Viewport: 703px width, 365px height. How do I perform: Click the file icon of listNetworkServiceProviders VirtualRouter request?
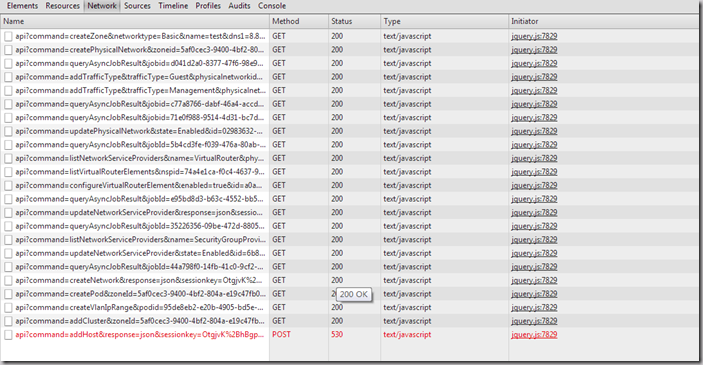point(8,158)
